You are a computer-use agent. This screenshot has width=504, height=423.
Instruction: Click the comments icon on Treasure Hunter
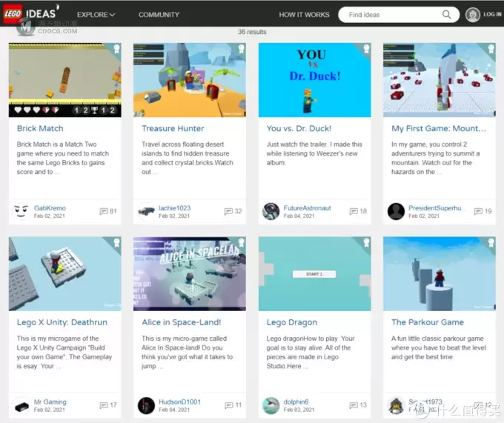pos(228,211)
